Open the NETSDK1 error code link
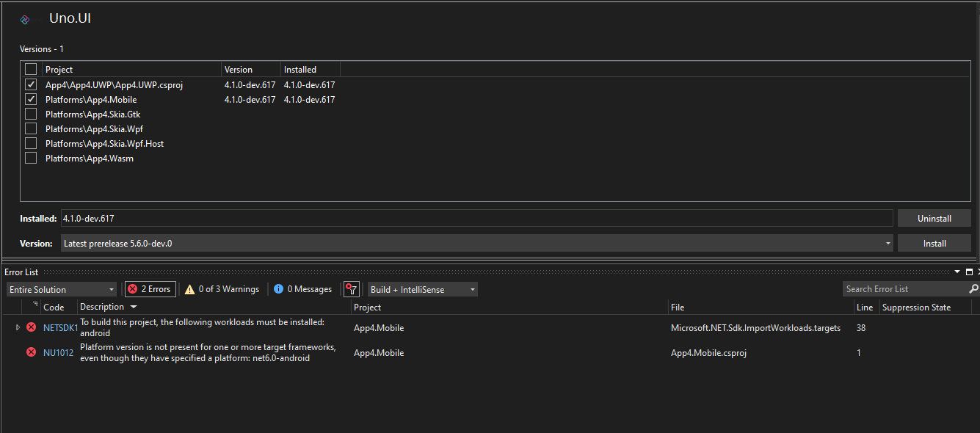 (60, 327)
